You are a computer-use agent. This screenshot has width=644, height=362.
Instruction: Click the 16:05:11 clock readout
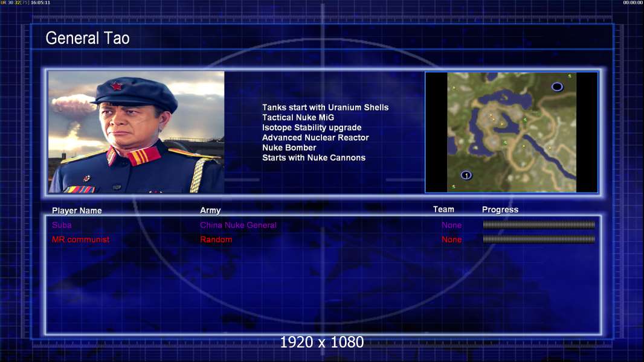pyautogui.click(x=40, y=2)
